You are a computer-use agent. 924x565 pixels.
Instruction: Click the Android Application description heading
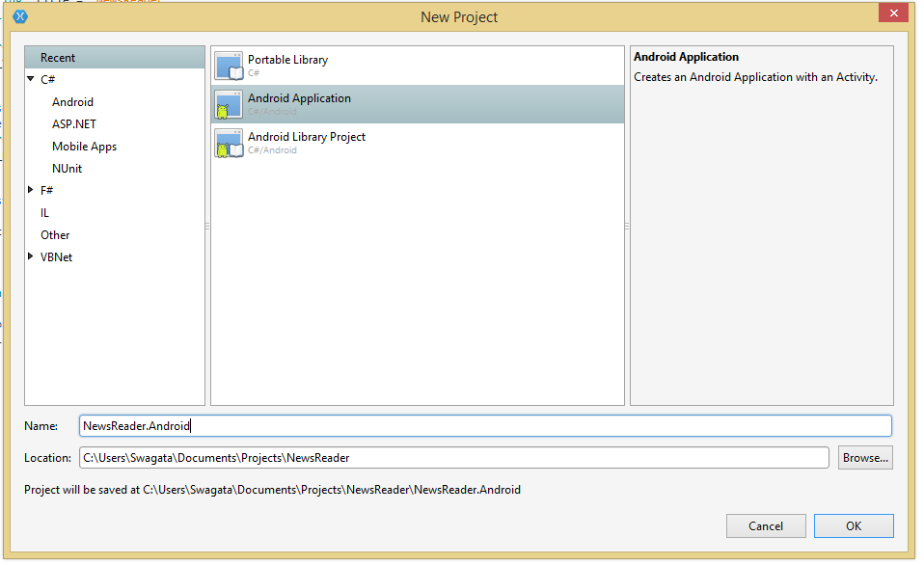pos(686,57)
